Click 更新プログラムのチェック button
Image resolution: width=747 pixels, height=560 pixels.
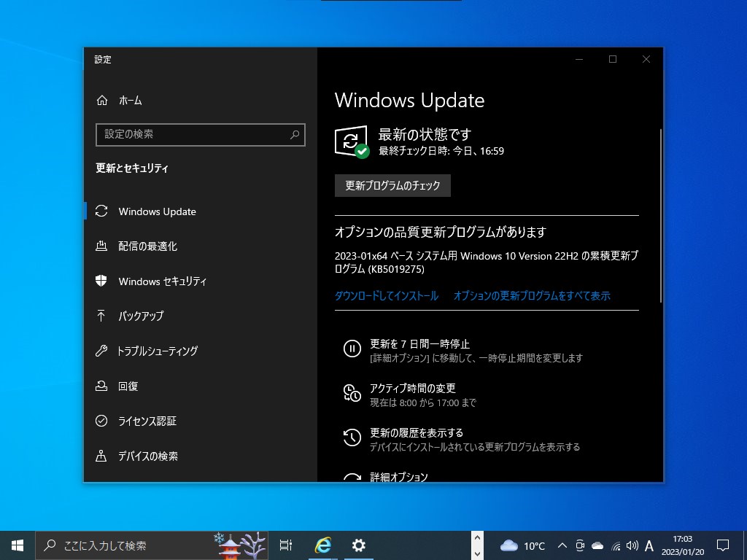pos(392,185)
